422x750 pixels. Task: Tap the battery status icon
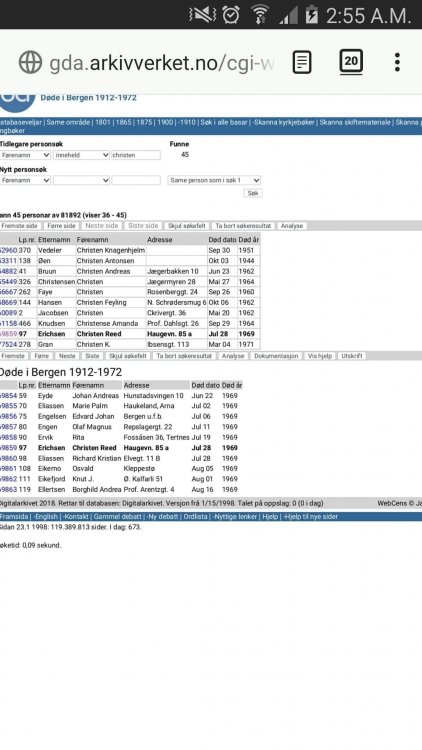click(x=311, y=15)
